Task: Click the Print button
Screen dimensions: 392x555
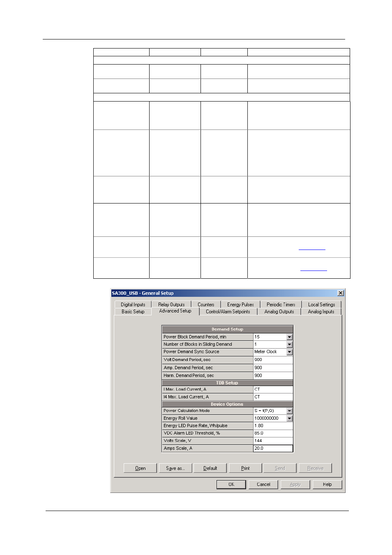Action: 245,468
